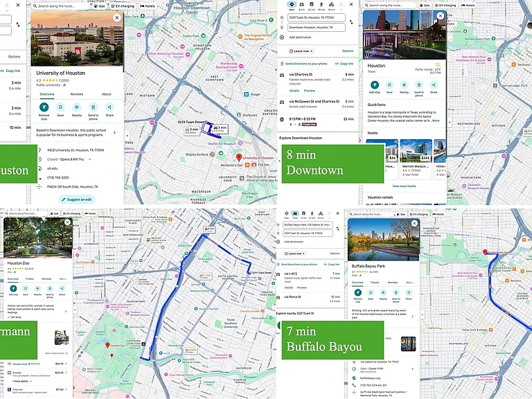Open Tickets tab for Houston Zoo
This screenshot has width=532, height=399.
pos(30,279)
